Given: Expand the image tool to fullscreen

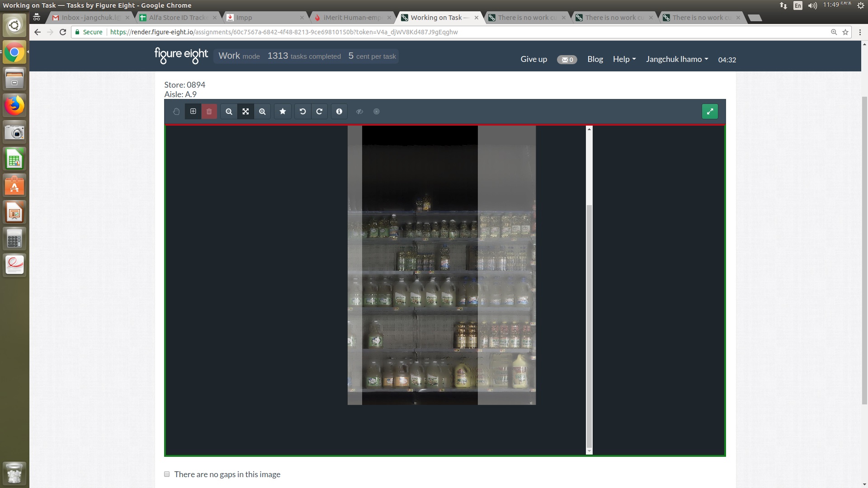Looking at the screenshot, I should (710, 112).
